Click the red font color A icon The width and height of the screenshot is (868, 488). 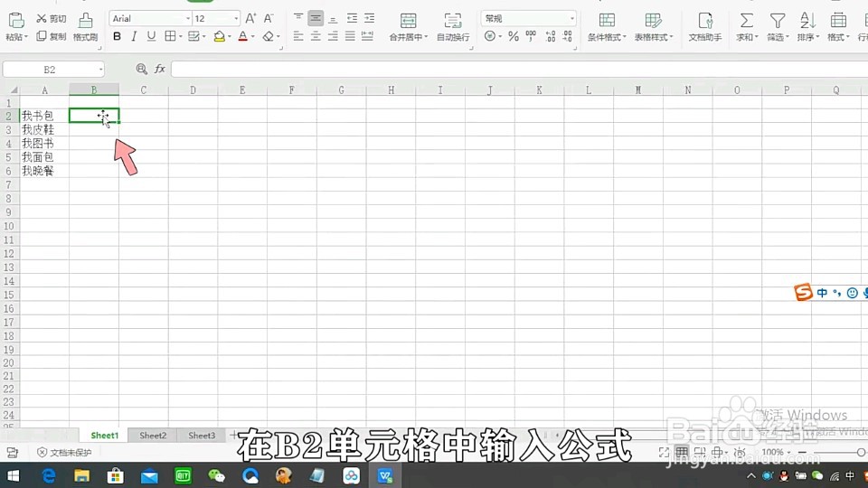tap(242, 36)
